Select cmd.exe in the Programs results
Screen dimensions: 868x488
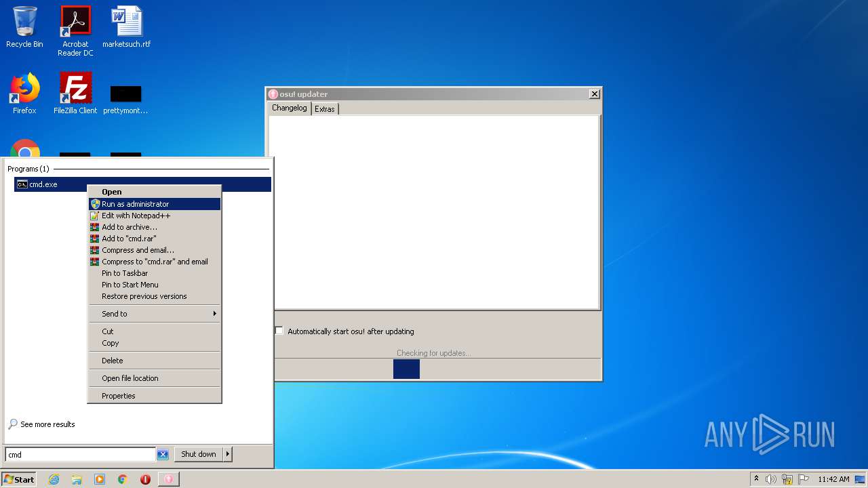pos(142,184)
